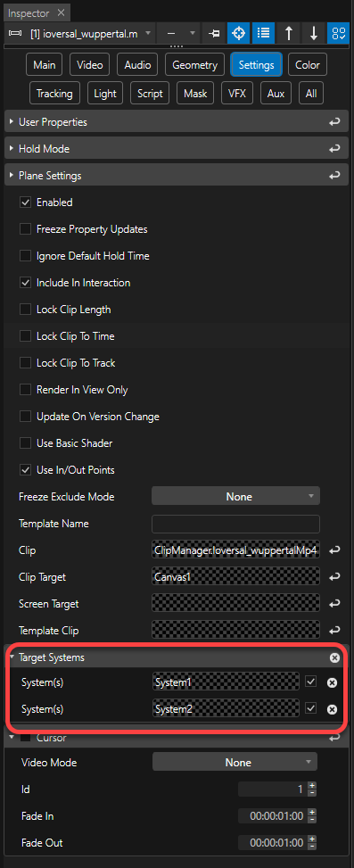Viewport: 354px width, 868px height.
Task: Enable Lock Clip To Time
Action: click(x=26, y=336)
